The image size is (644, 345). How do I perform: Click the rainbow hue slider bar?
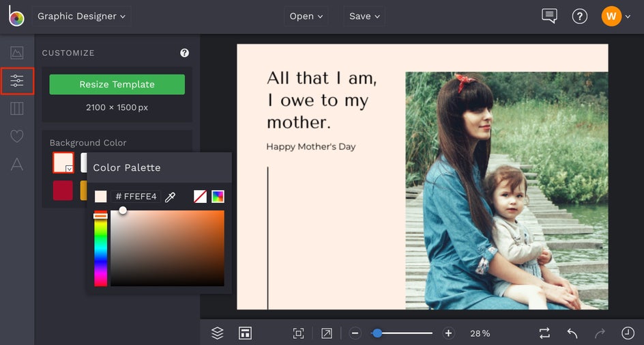[101, 249]
